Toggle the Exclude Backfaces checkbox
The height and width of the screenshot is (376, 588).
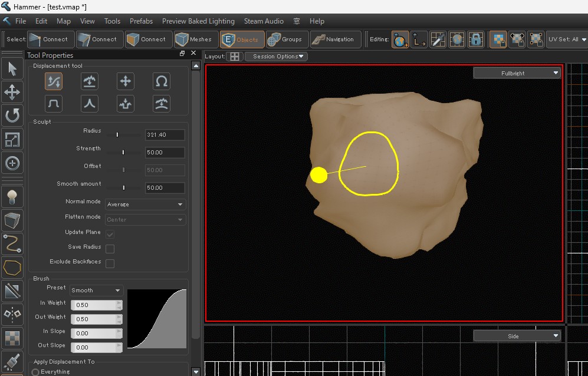[x=110, y=263]
